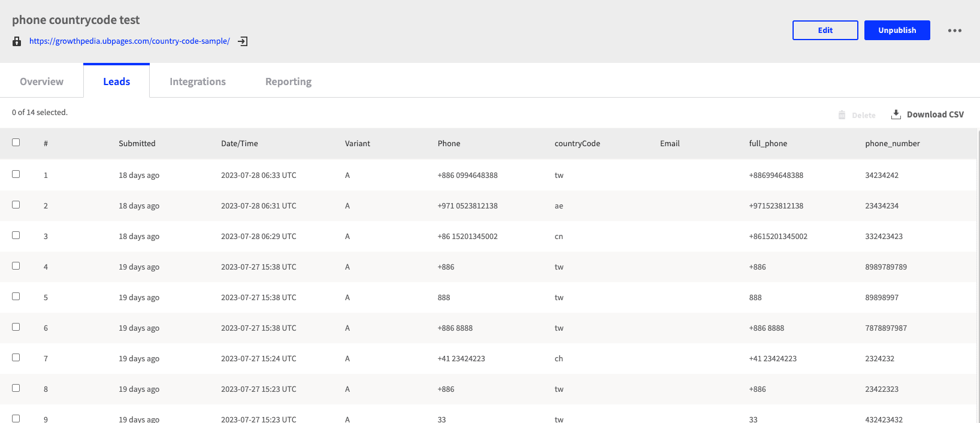980x423 pixels.
Task: Click the Date/Time column header
Action: pos(239,144)
